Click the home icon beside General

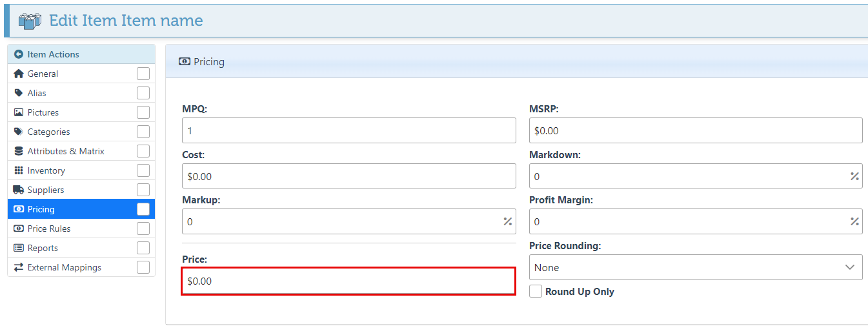click(19, 74)
